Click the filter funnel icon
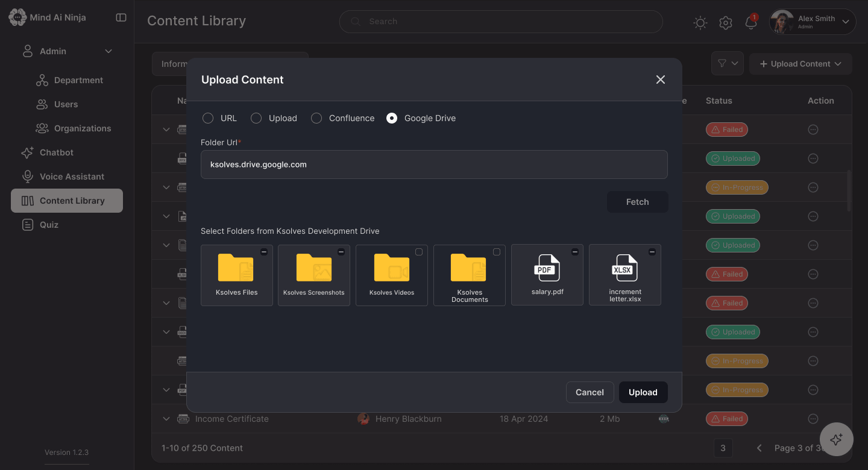This screenshot has width=868, height=470. tap(722, 63)
